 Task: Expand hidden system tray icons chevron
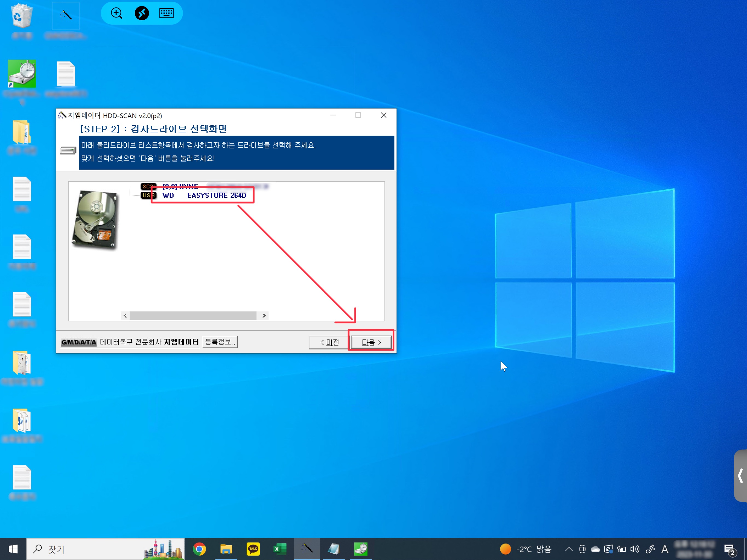(569, 549)
